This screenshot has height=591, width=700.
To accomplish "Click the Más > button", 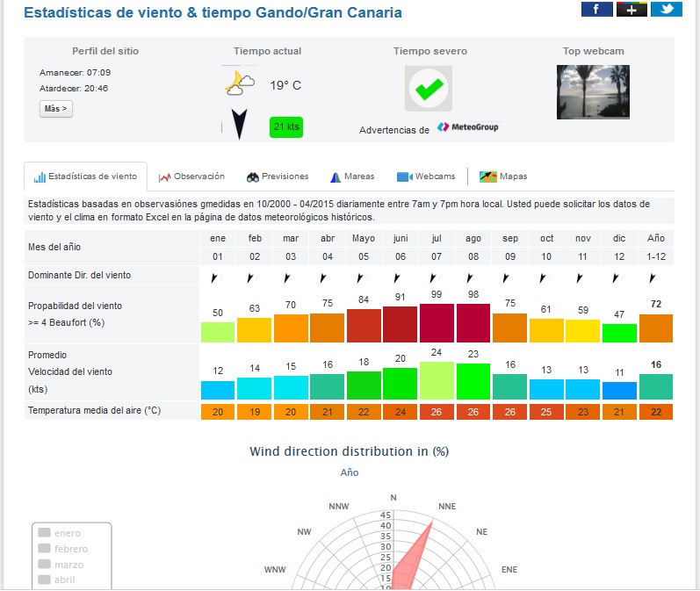I will pos(56,109).
